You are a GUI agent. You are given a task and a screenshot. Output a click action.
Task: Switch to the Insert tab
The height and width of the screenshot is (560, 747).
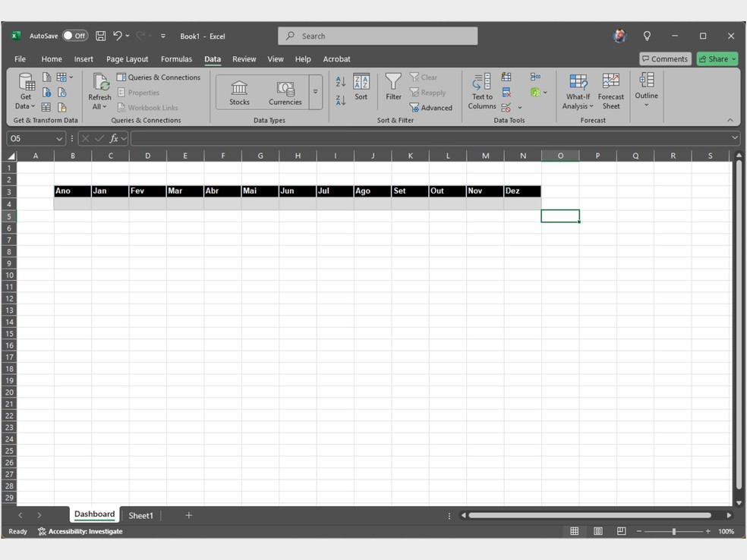click(84, 59)
